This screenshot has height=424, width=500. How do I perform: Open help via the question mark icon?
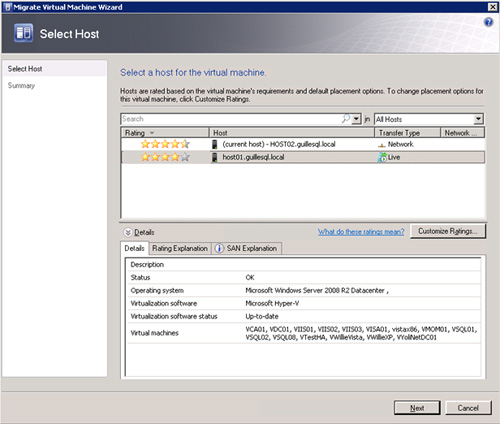point(488,22)
